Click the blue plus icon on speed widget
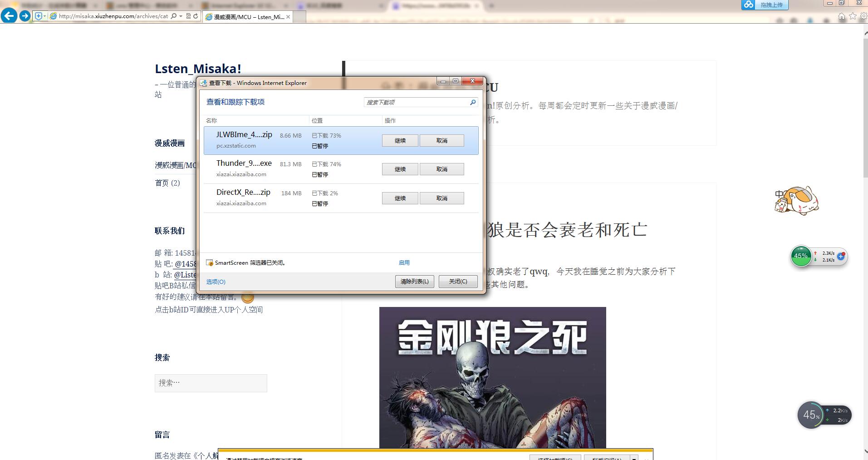868x460 pixels. tap(841, 256)
